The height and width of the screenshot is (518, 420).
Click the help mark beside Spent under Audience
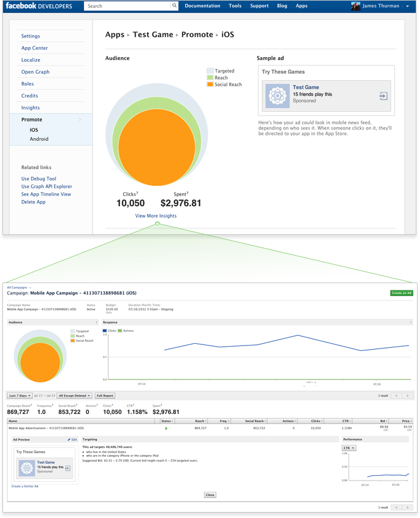pyautogui.click(x=187, y=193)
